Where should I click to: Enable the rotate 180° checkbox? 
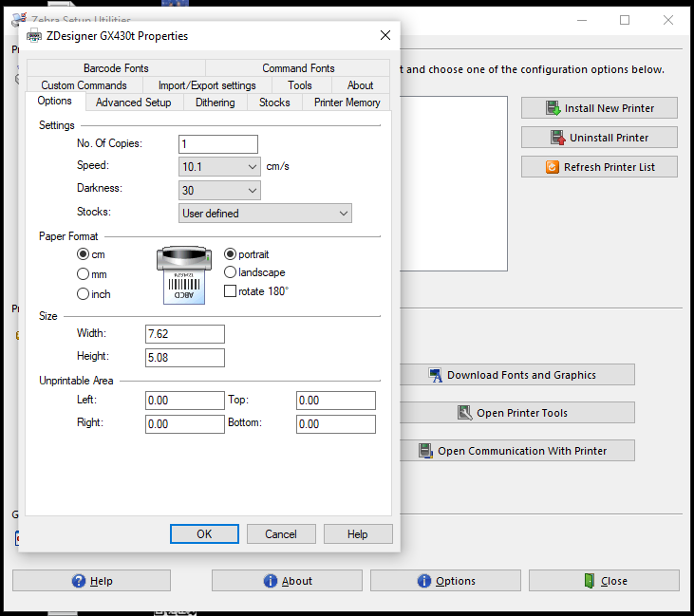tap(230, 291)
